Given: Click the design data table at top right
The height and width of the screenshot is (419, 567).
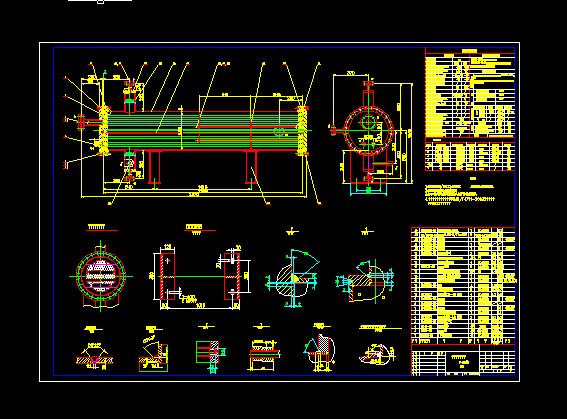Looking at the screenshot, I should [470, 93].
